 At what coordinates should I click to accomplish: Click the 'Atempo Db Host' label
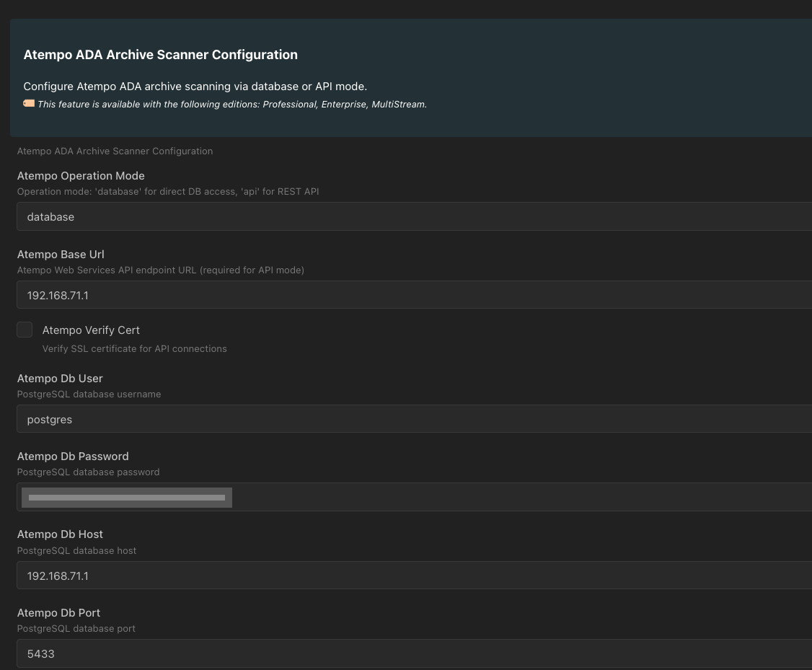60,534
